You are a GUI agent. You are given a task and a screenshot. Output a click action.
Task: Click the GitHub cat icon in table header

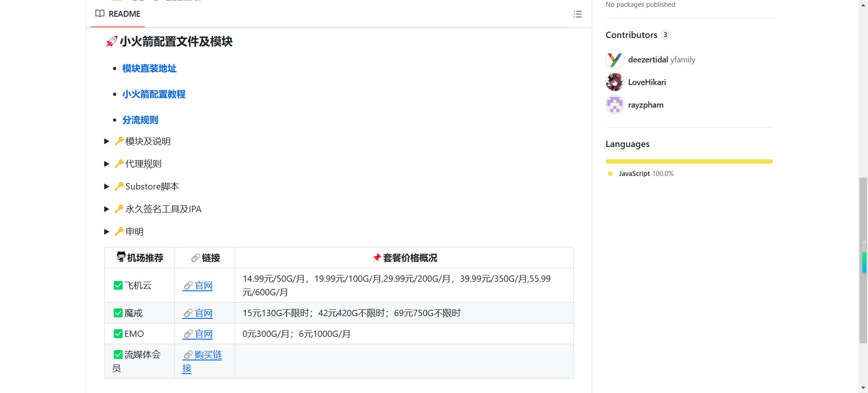click(x=121, y=257)
